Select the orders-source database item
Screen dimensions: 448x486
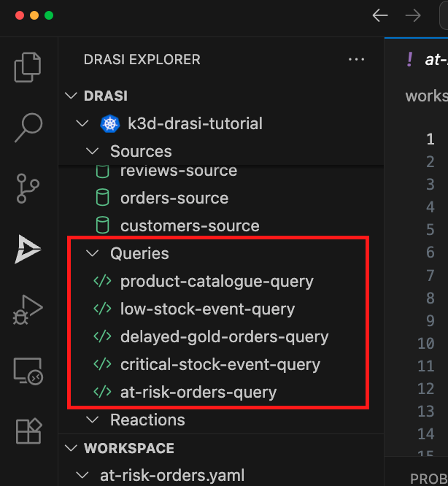click(174, 198)
